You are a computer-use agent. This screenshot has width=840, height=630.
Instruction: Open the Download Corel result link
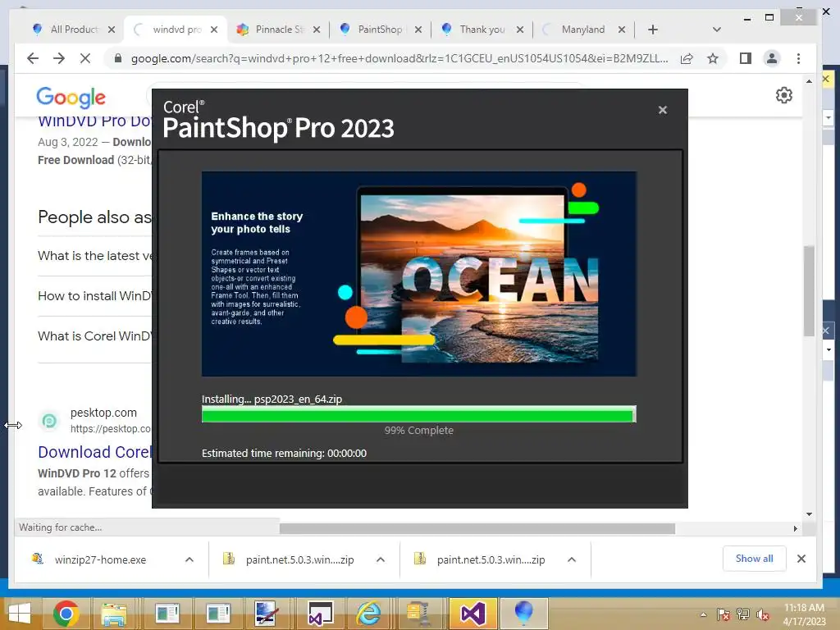95,452
